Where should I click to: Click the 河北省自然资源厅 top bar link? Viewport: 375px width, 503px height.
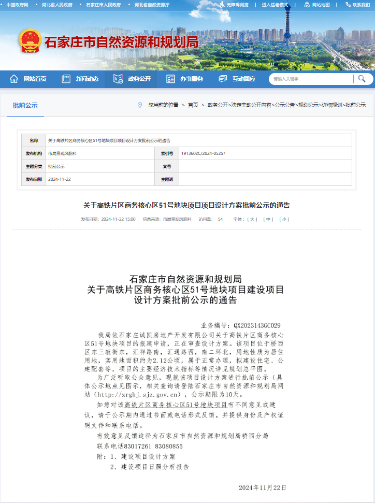[152, 5]
